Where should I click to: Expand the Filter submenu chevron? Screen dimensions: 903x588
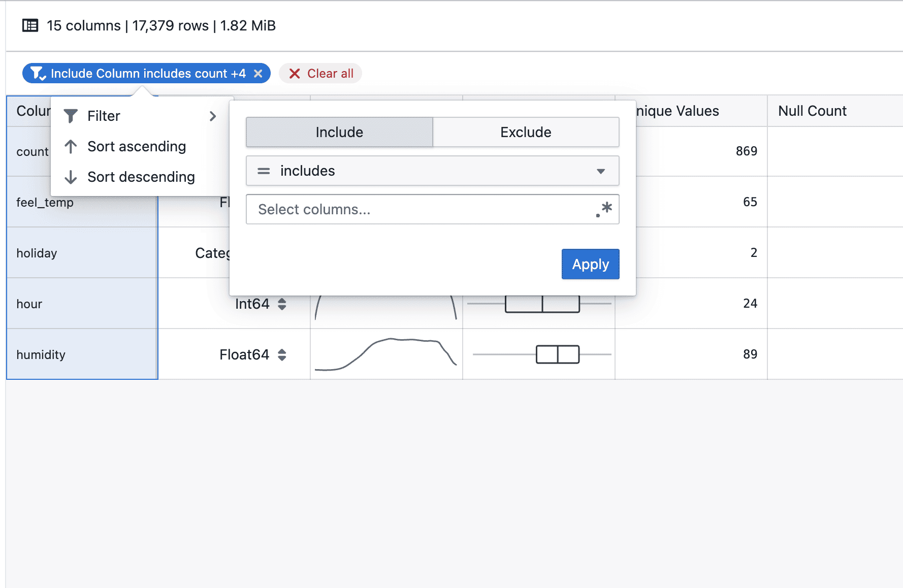click(x=213, y=116)
